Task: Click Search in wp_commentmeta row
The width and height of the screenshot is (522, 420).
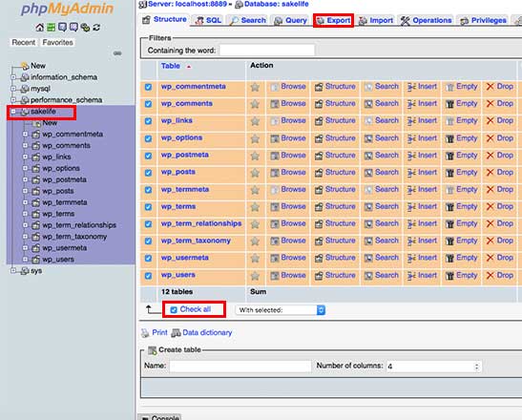Action: click(x=382, y=87)
